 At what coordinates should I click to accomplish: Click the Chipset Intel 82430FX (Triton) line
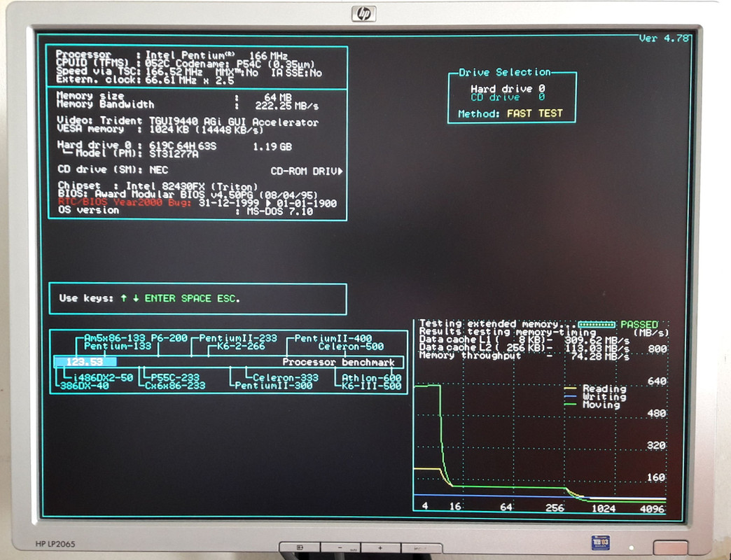pos(158,186)
